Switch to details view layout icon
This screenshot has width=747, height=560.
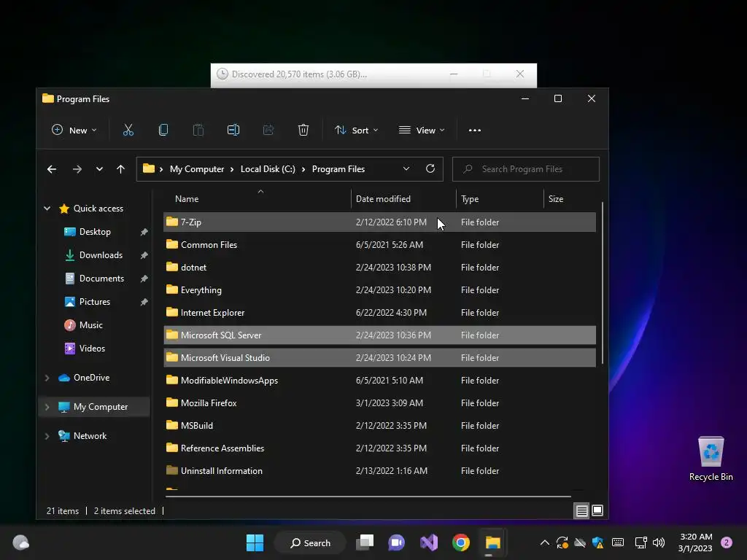pyautogui.click(x=581, y=511)
